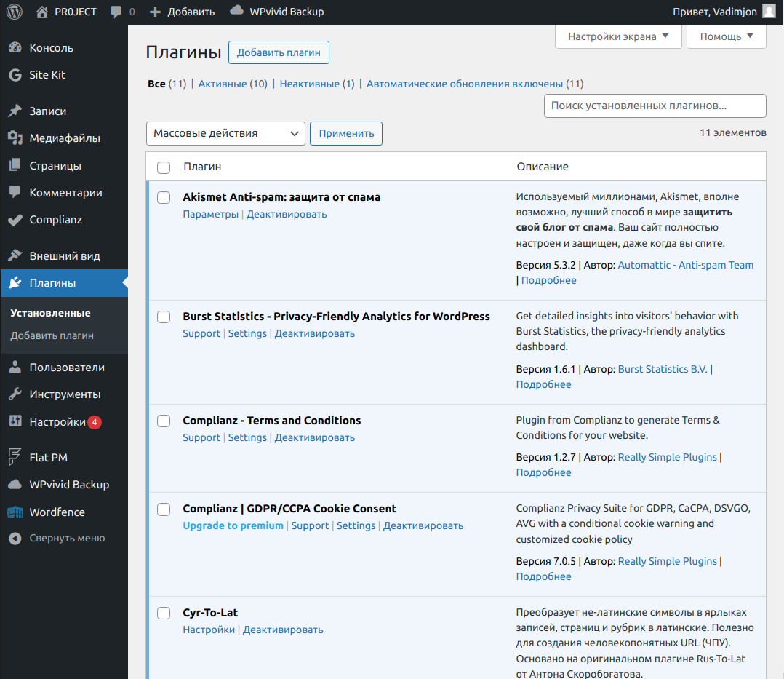Tick the select-all plugins checkbox in header
The height and width of the screenshot is (679, 784).
coord(164,167)
